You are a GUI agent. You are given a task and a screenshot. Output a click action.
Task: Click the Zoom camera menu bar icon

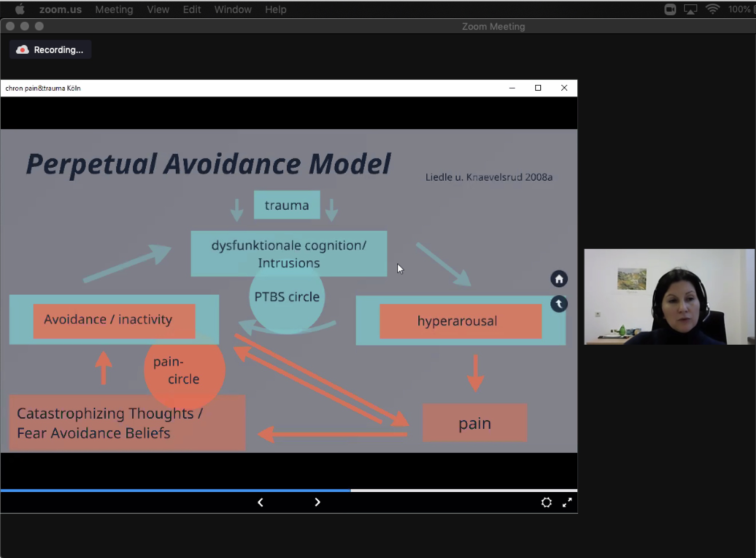[670, 9]
